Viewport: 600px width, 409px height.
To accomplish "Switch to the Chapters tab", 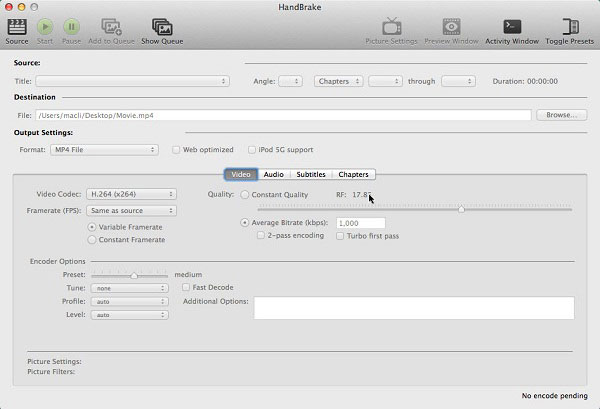I will coord(354,174).
